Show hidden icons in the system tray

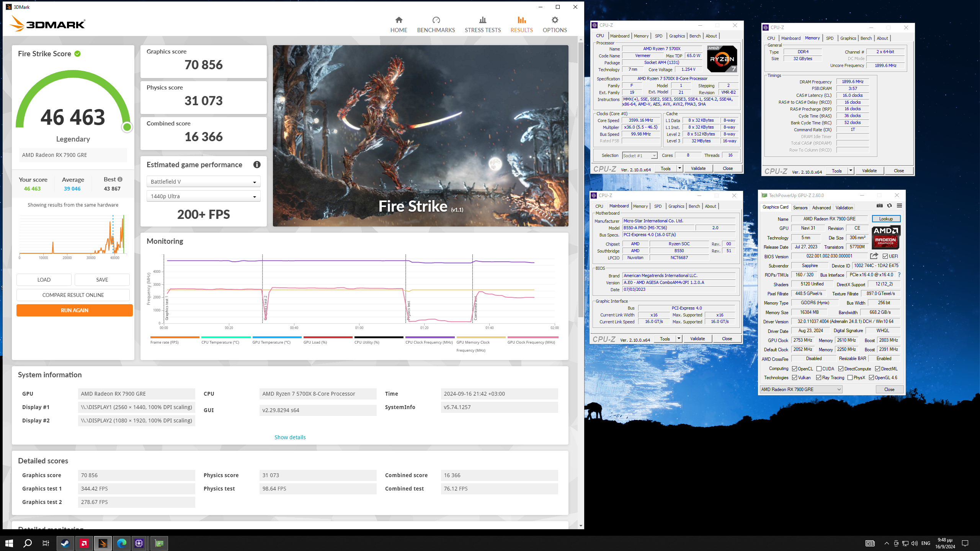[x=887, y=543]
